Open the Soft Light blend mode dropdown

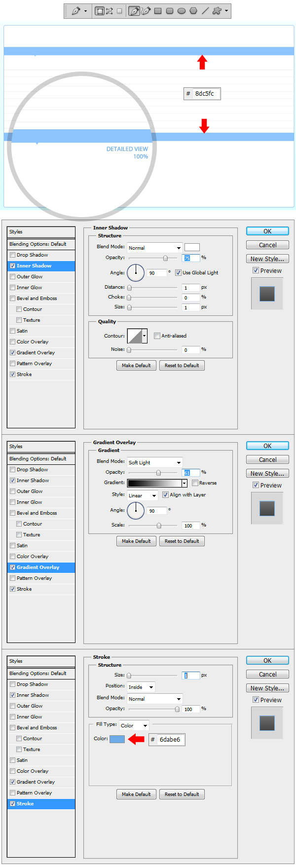154,462
